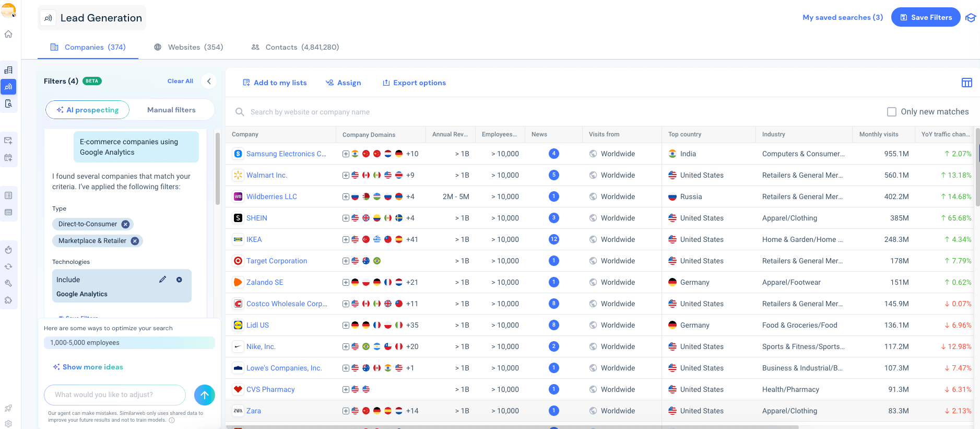Open the Contacts tab
Screen dimensions: 980x429
coord(295,47)
